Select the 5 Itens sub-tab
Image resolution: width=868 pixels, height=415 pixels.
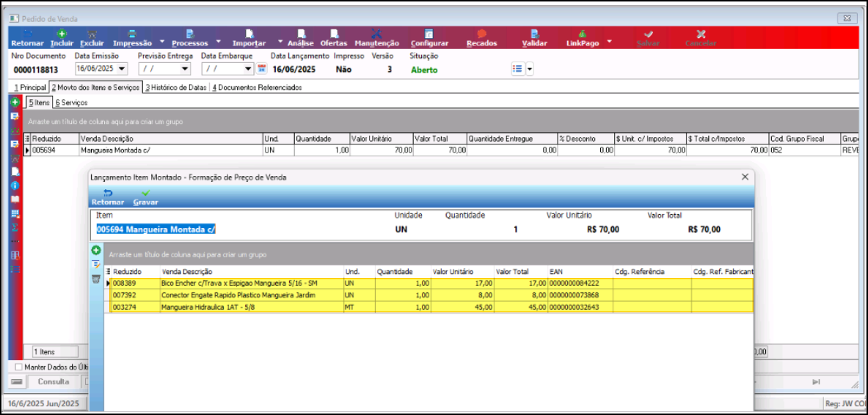40,103
